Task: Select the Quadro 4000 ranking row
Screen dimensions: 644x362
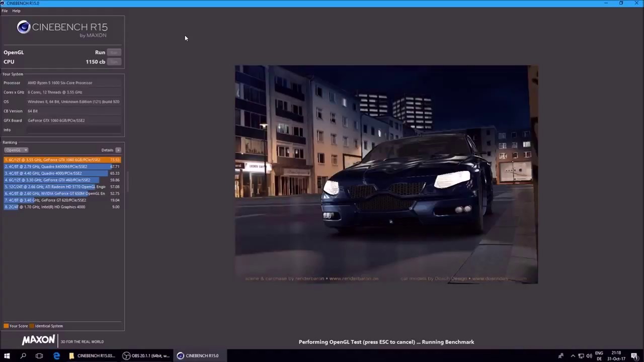Action: tap(62, 173)
